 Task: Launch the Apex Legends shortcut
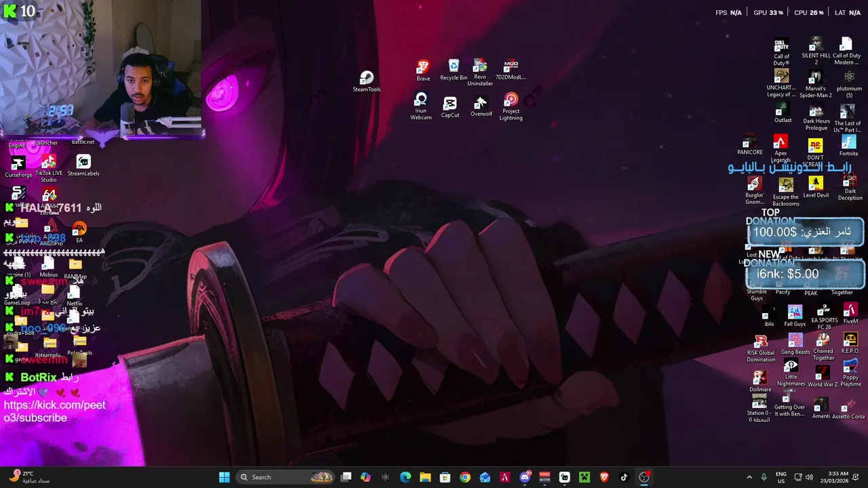(x=781, y=148)
